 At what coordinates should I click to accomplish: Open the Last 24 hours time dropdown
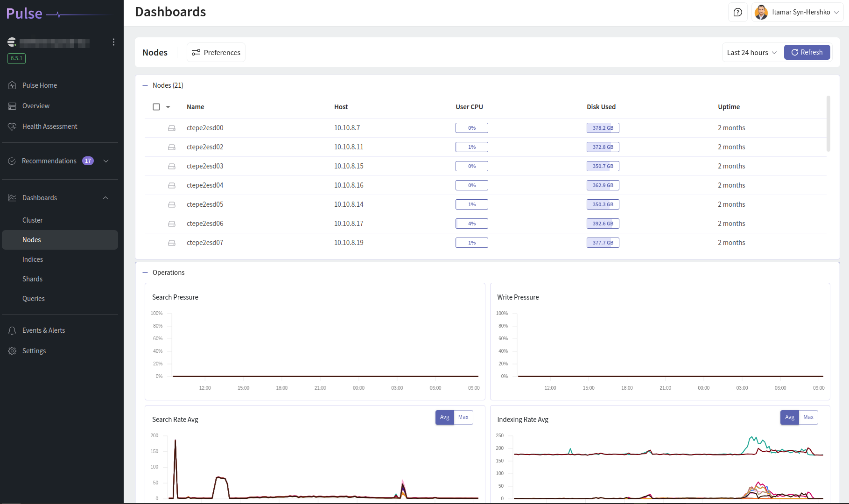point(751,53)
